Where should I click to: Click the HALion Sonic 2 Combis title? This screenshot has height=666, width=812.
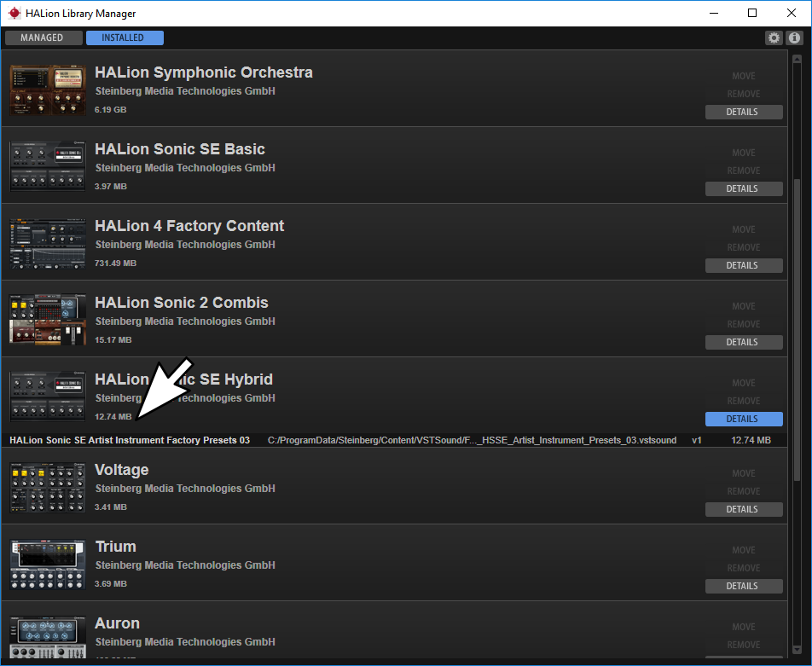pos(181,303)
